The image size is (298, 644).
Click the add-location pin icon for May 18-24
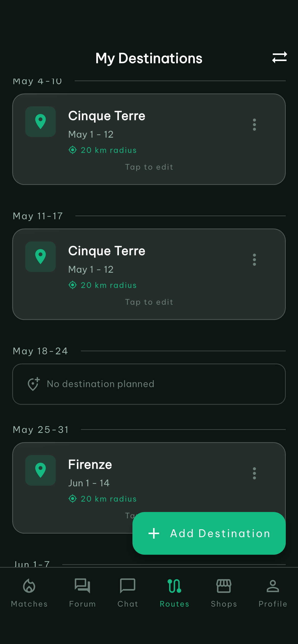pos(34,384)
